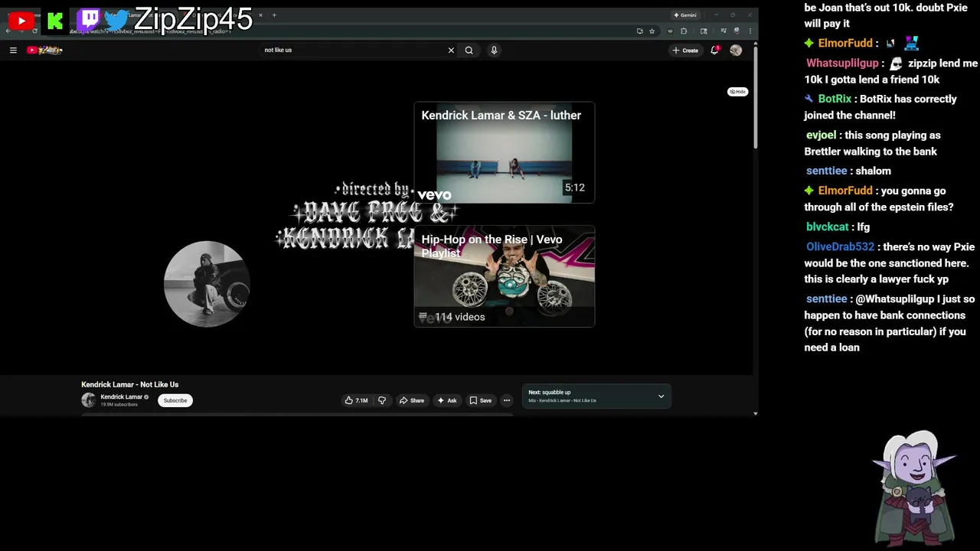Click the scrollbar down arrow
This screenshot has height=551, width=980.
click(x=756, y=414)
